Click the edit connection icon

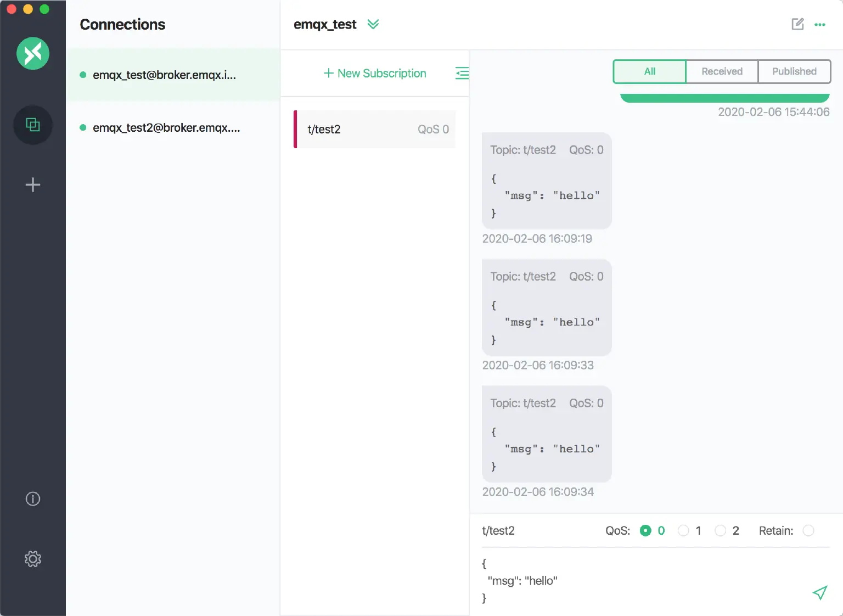tap(797, 24)
